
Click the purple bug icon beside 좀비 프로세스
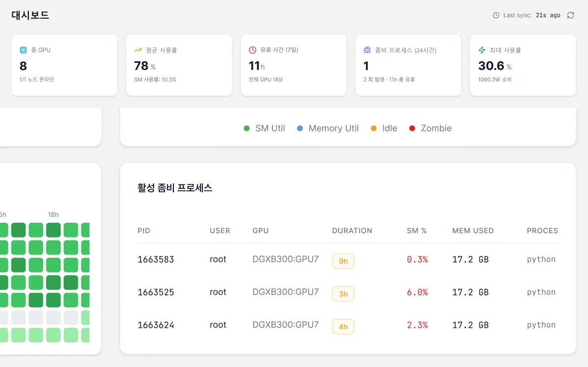(x=367, y=50)
